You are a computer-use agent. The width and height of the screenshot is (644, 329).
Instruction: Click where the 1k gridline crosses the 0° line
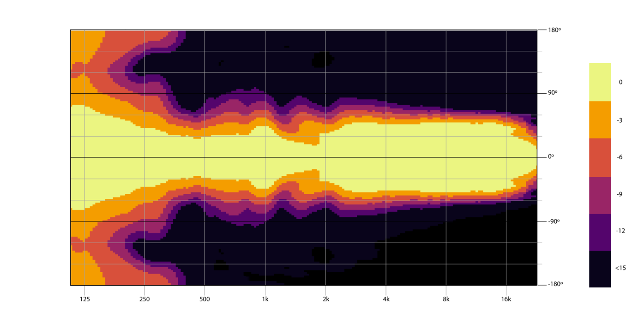tap(265, 157)
